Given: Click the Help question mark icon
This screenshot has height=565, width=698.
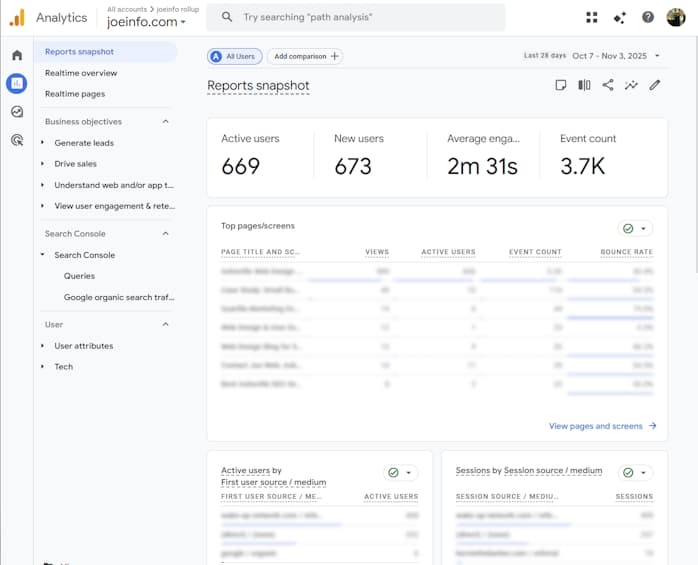Looking at the screenshot, I should click(x=648, y=17).
